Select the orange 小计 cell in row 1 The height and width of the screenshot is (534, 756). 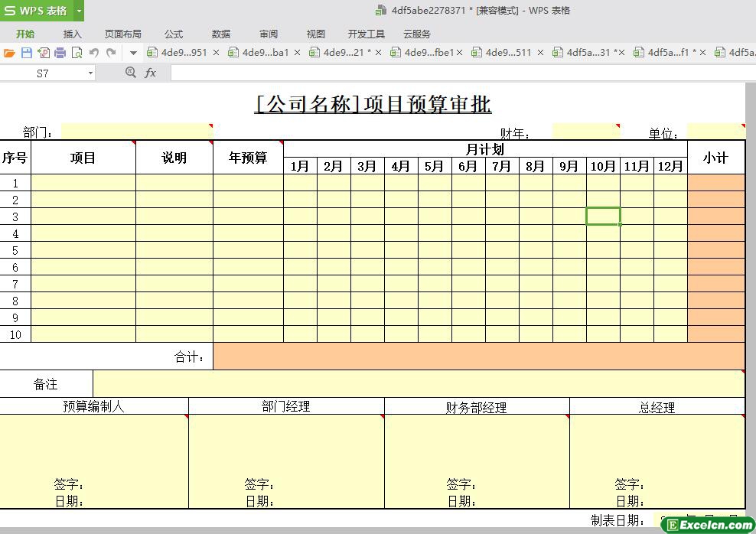(715, 183)
